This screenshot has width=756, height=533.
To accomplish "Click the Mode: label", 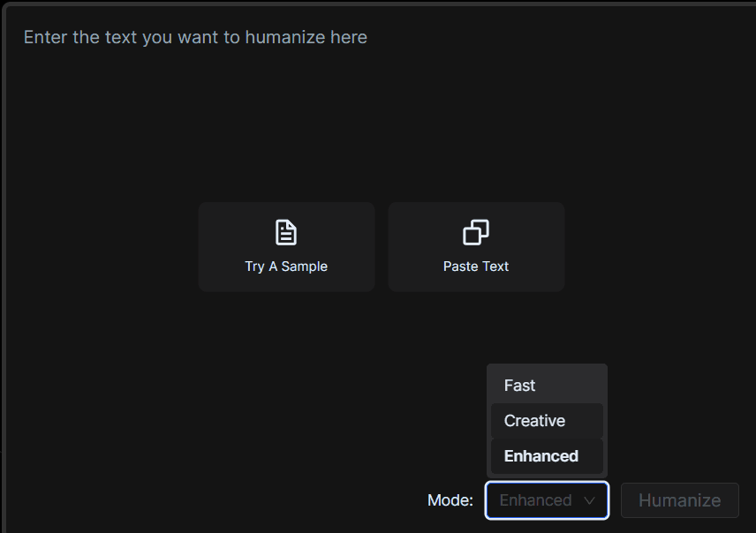I will [x=450, y=500].
